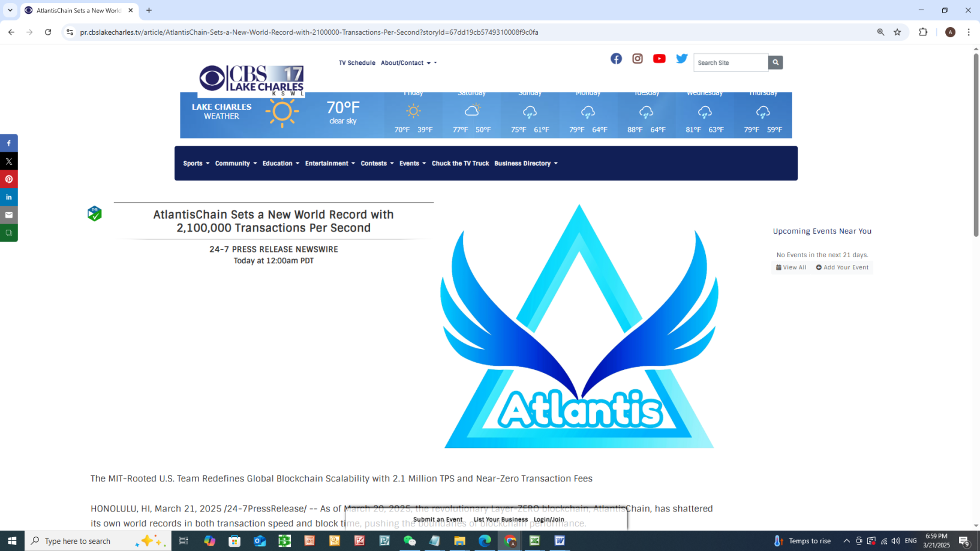
Task: Bookmark this page with the star icon
Action: pyautogui.click(x=897, y=32)
